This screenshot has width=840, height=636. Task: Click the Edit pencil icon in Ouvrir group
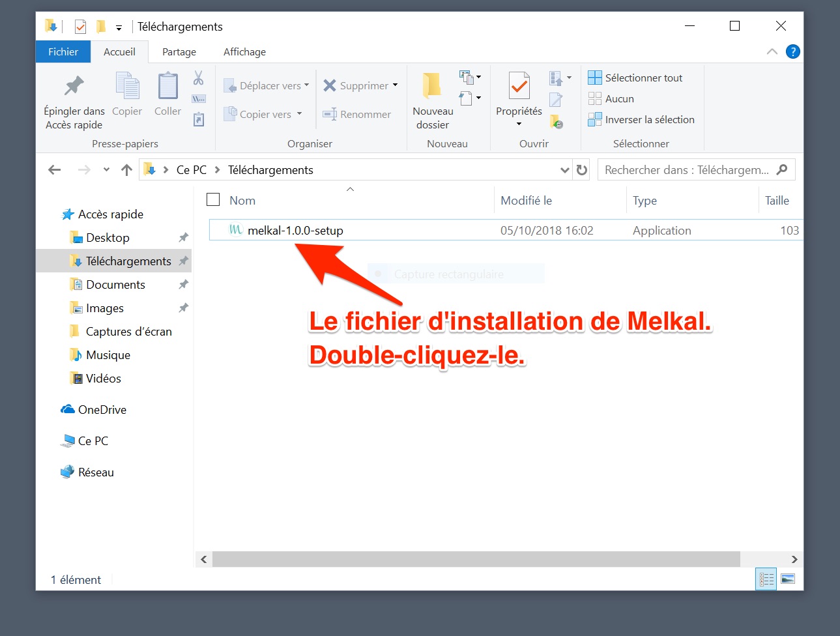pyautogui.click(x=556, y=100)
